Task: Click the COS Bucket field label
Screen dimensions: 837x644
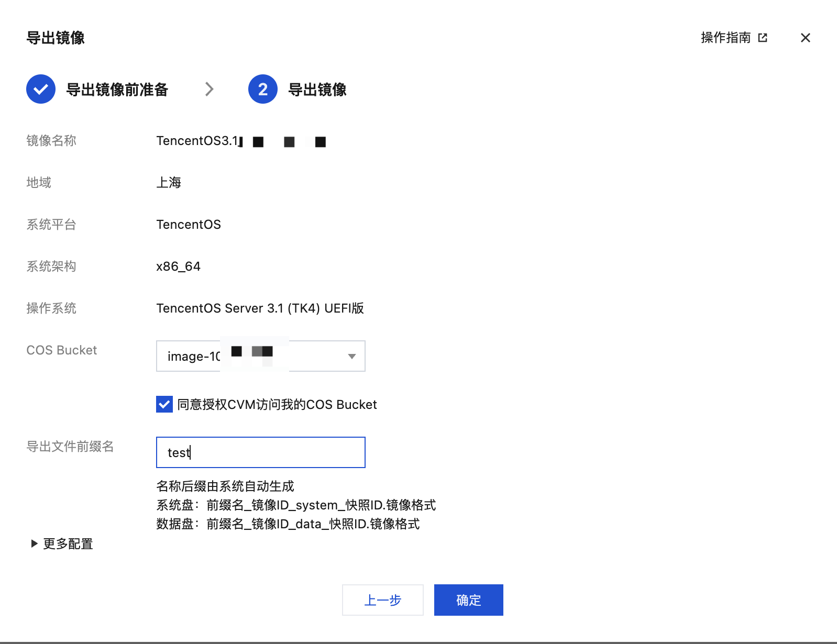Action: pos(62,350)
